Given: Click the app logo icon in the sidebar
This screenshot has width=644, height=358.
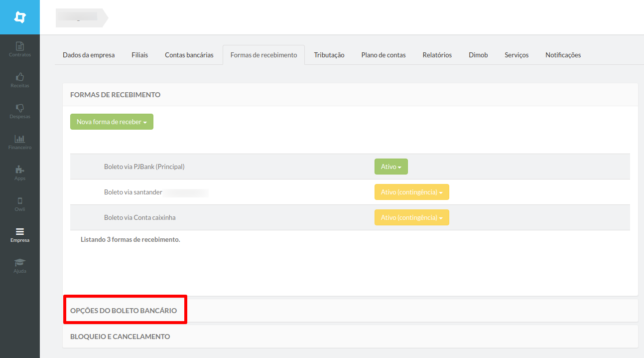Looking at the screenshot, I should pyautogui.click(x=20, y=17).
